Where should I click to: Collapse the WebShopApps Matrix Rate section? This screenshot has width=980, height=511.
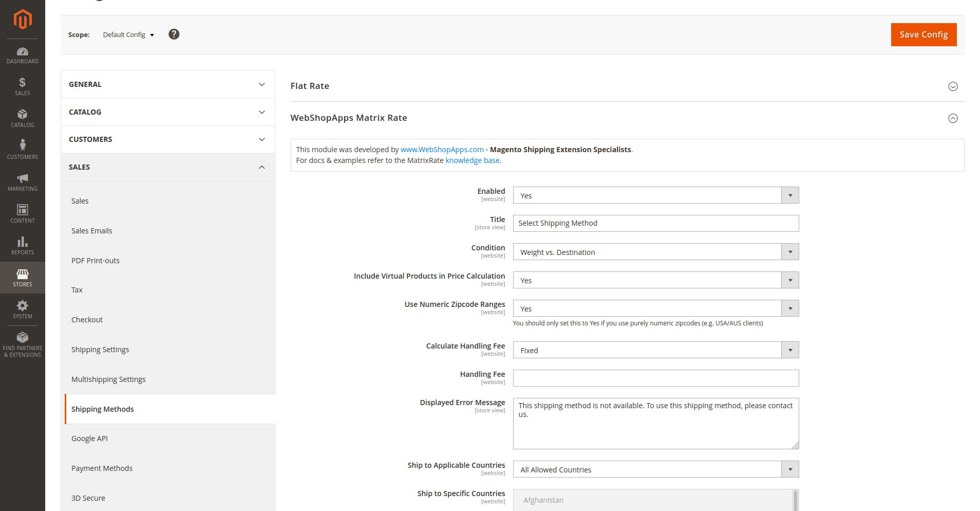pos(953,118)
